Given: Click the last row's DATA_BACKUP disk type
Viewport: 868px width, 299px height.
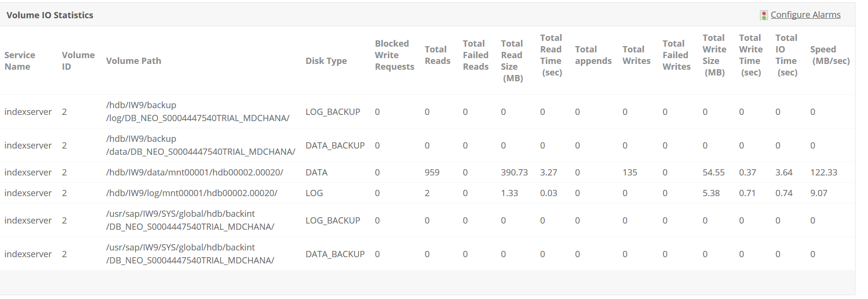Looking at the screenshot, I should point(335,254).
